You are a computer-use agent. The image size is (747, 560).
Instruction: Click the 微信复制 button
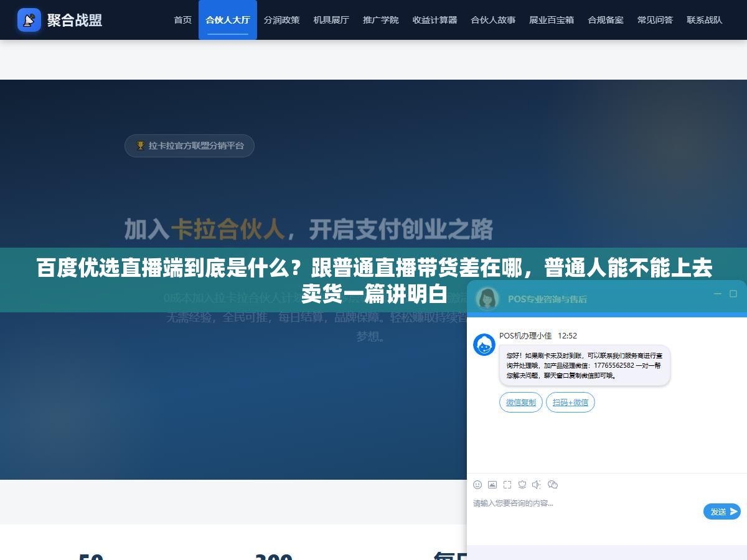click(521, 403)
